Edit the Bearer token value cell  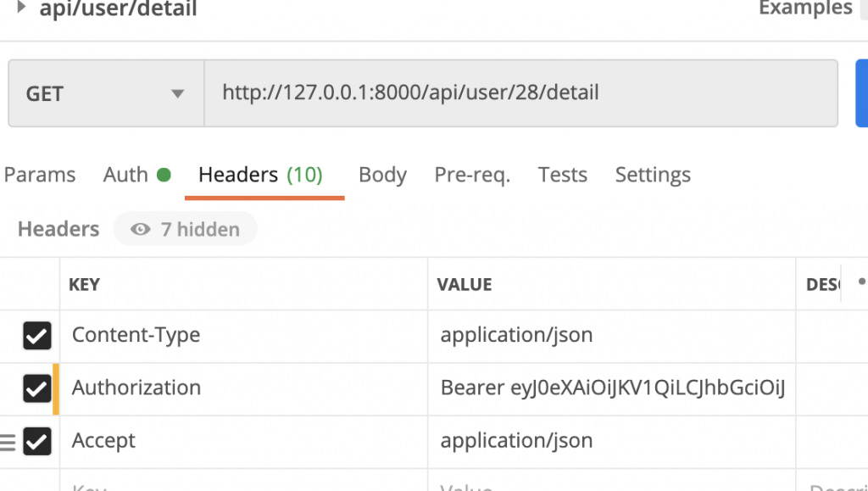click(612, 388)
